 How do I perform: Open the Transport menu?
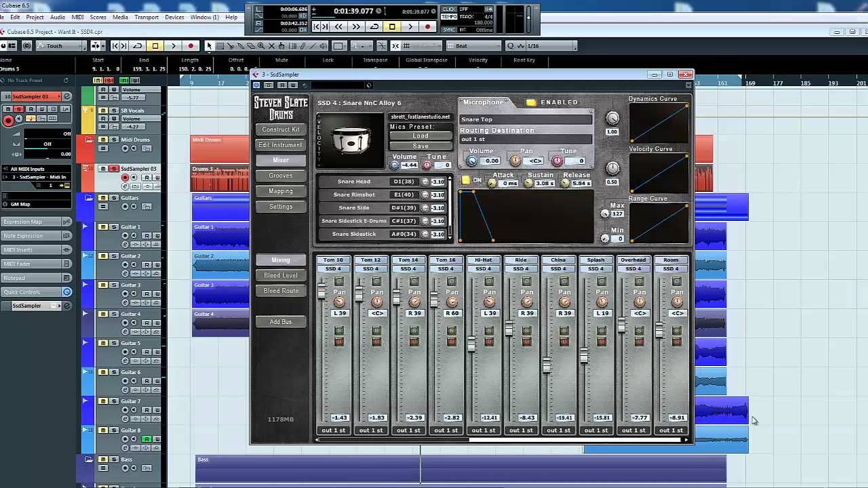pyautogui.click(x=146, y=17)
